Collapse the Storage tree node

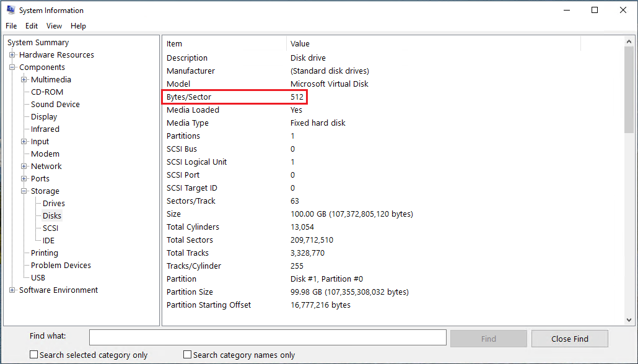click(24, 191)
